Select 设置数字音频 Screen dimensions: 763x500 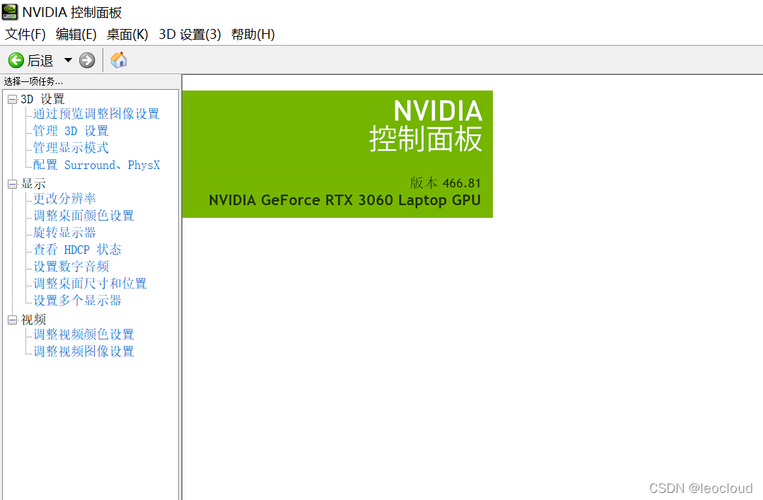[x=71, y=267]
